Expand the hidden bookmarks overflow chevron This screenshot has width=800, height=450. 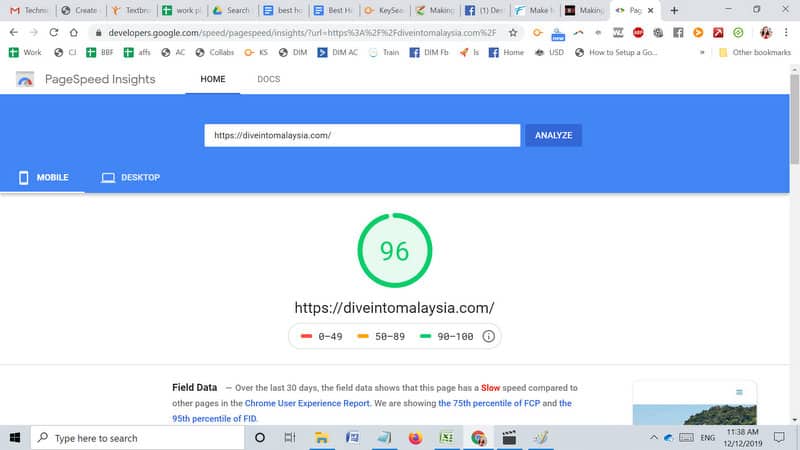(x=701, y=52)
